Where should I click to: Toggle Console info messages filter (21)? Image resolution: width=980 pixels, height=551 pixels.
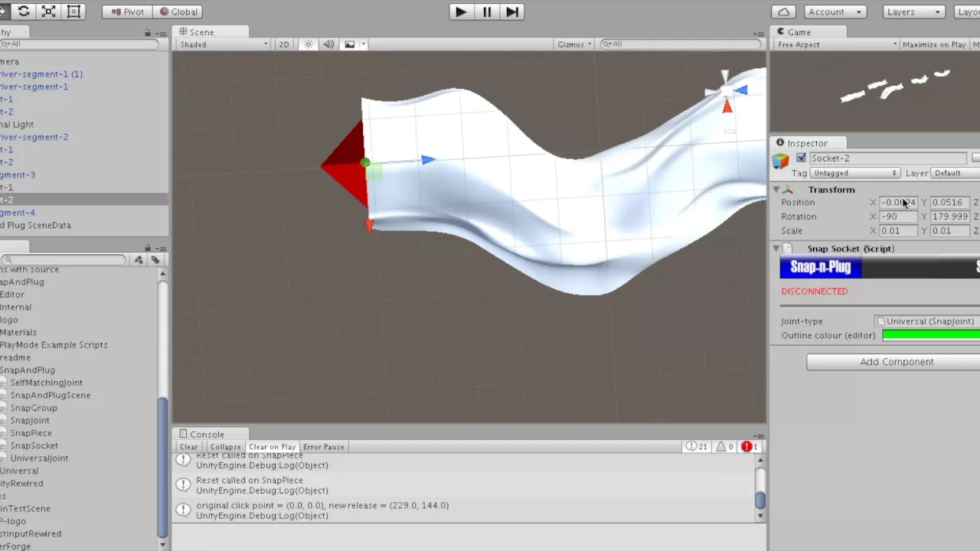click(697, 447)
